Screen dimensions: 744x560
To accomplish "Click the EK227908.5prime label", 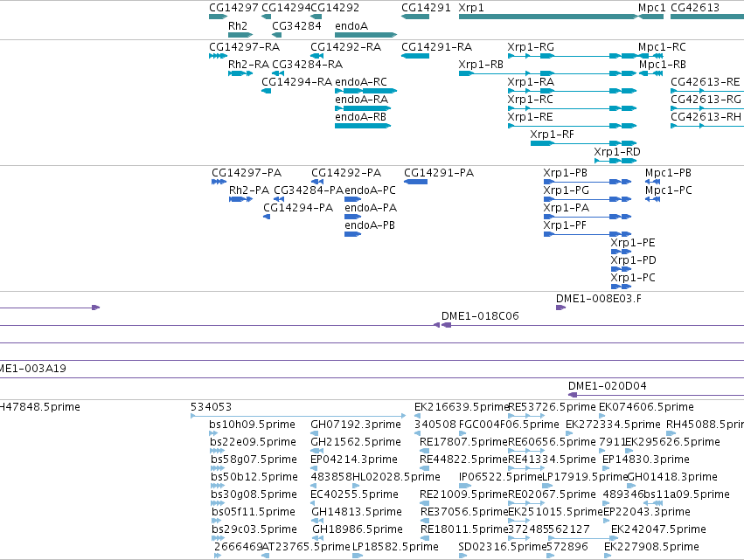I will click(651, 547).
